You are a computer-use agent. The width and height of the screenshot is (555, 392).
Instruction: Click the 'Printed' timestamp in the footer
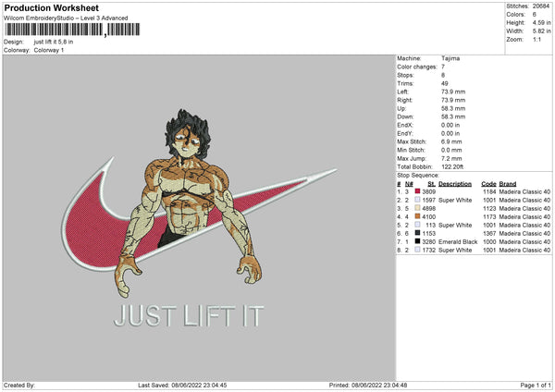coord(368,386)
